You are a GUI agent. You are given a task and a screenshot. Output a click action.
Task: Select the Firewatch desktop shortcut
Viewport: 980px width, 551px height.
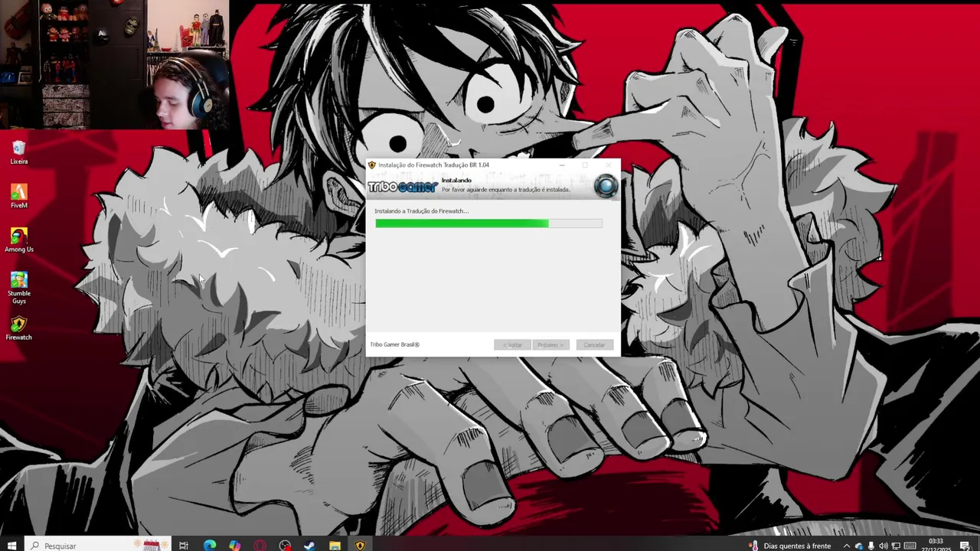(x=19, y=328)
